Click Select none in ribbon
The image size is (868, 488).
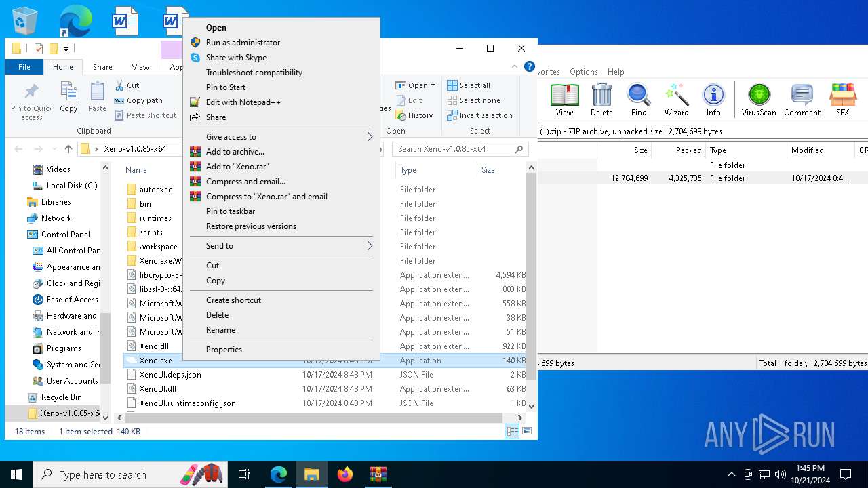tap(473, 100)
